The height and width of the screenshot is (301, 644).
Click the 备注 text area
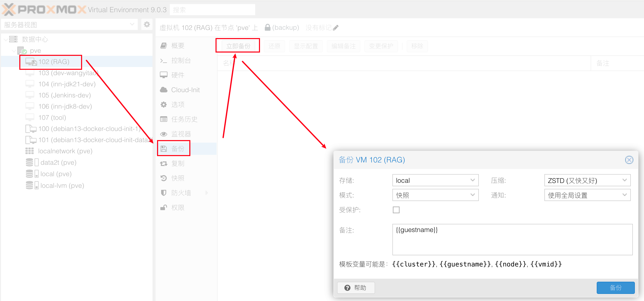coord(512,239)
